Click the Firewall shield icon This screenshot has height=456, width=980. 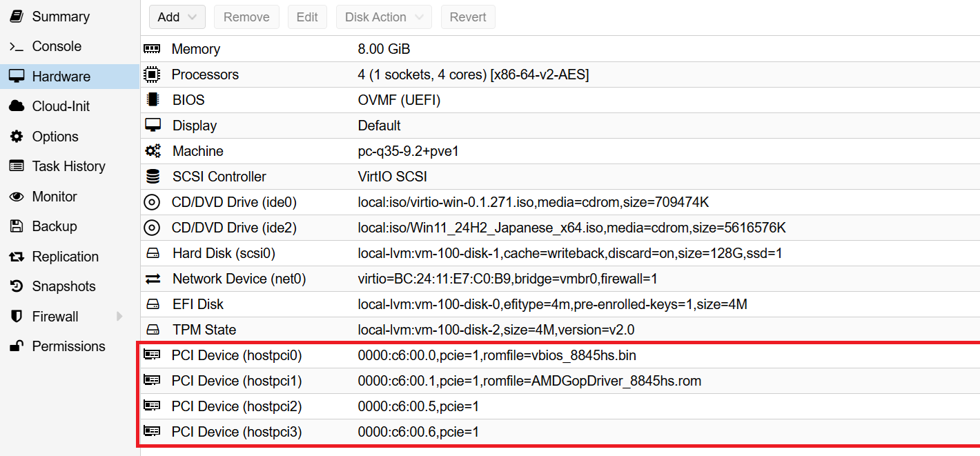17,317
